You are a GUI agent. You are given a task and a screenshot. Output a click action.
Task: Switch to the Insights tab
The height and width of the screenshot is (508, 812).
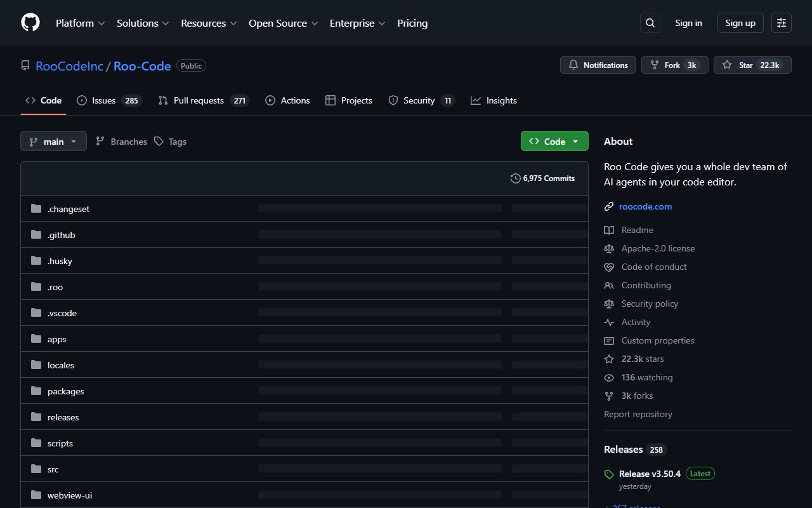(x=494, y=100)
